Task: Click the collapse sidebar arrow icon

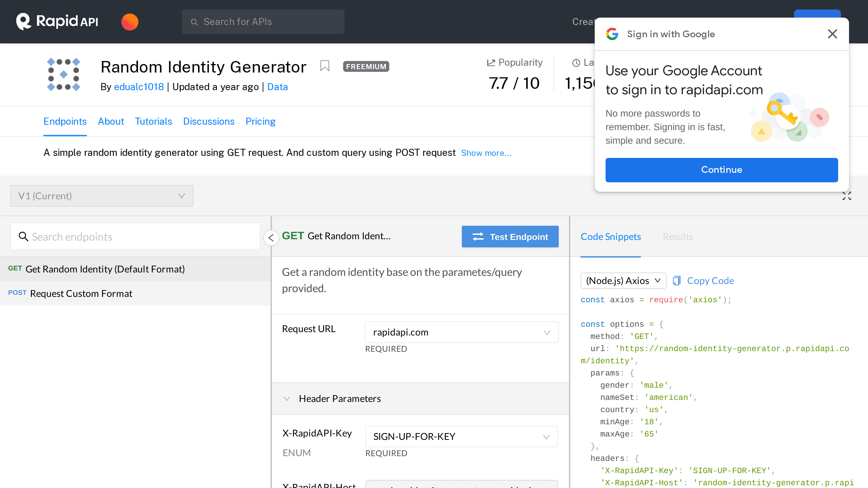Action: 271,237
